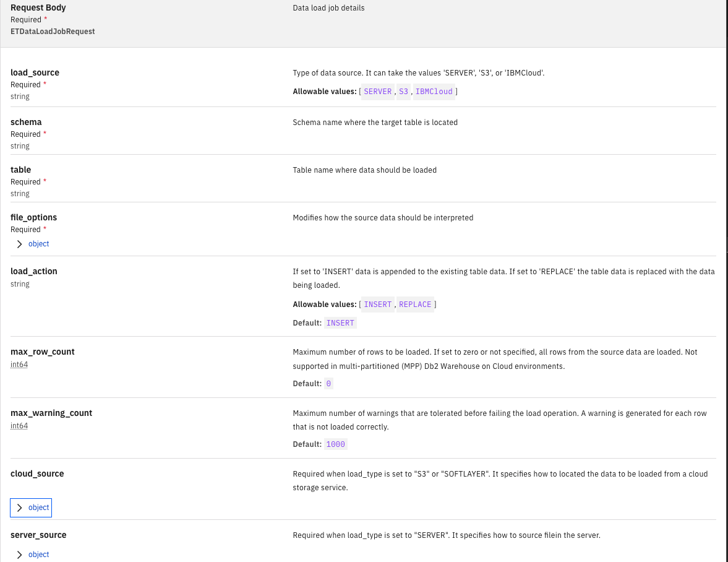Click the load_action parameter name
Viewport: 728px width, 562px height.
(33, 271)
